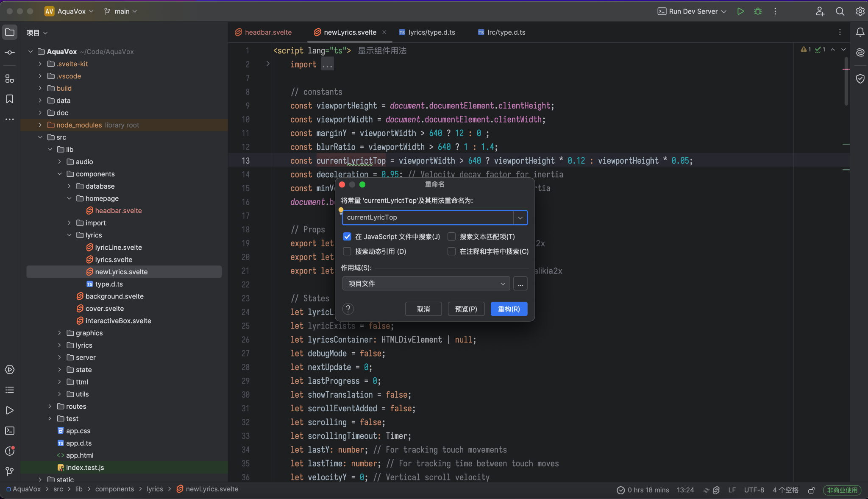868x499 pixels.
Task: Expand the routes folder in the project tree
Action: pos(50,406)
